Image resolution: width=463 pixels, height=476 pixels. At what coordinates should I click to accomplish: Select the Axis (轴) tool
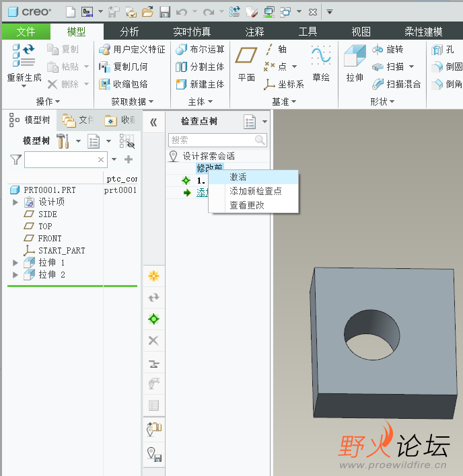pos(276,49)
